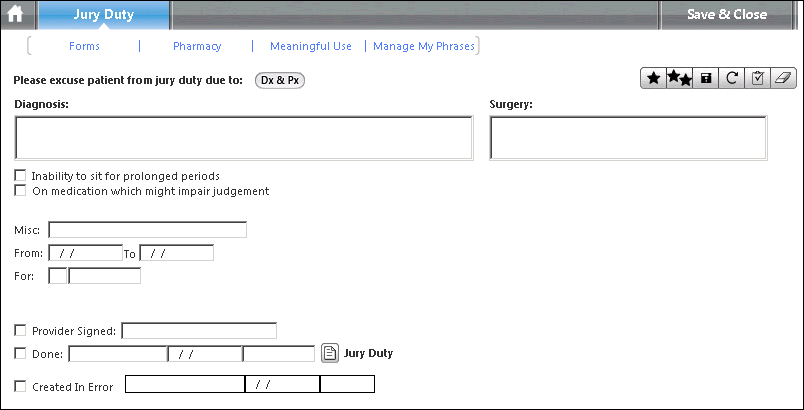Viewport: 804px width, 410px height.
Task: Click the bold 'Jury Duty' text beside the document icon
Action: click(x=368, y=353)
